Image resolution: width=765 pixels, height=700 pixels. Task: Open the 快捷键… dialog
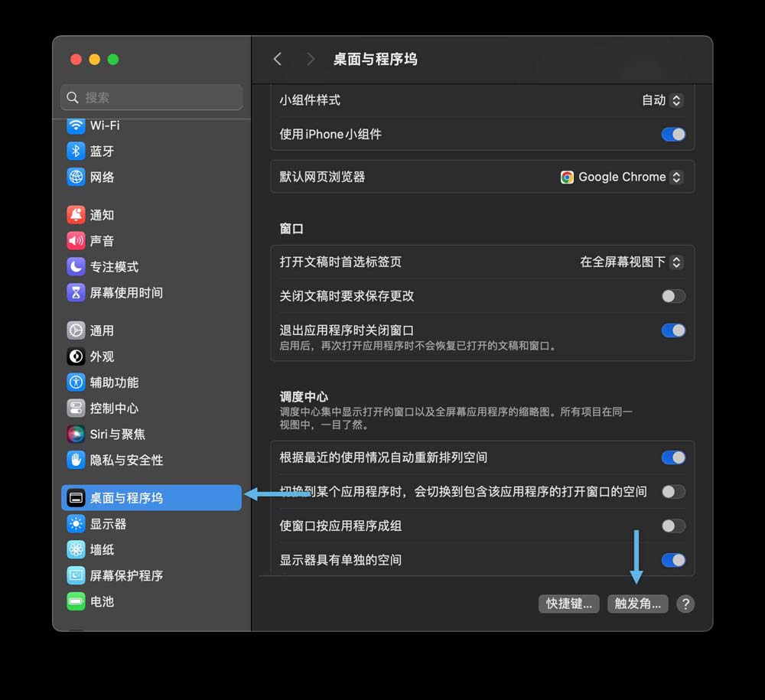click(568, 604)
